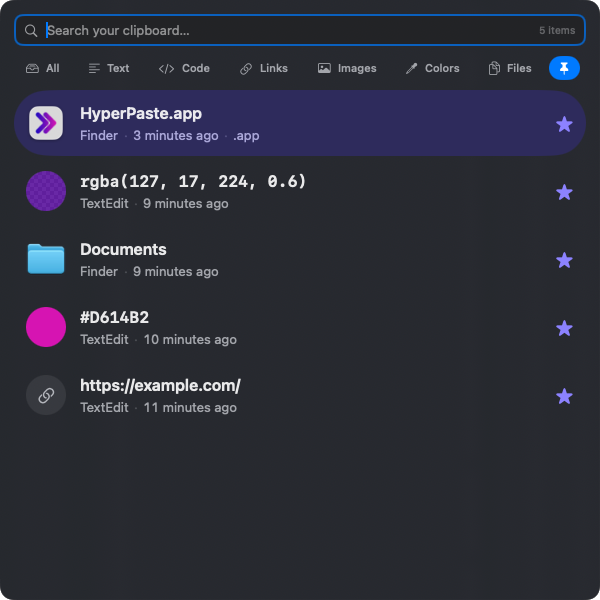Unstar the #D614B2 color item
This screenshot has width=600, height=600.
564,328
